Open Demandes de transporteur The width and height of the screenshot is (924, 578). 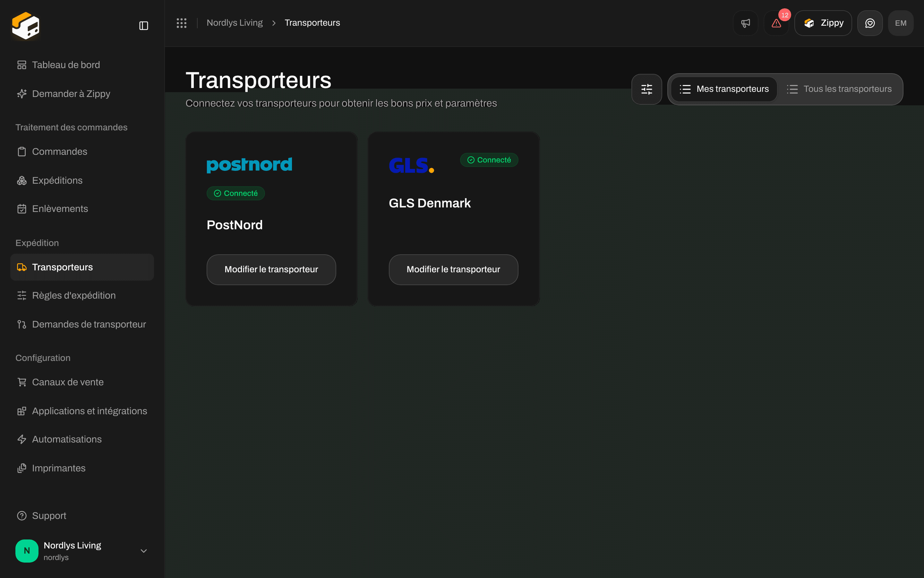pyautogui.click(x=82, y=324)
